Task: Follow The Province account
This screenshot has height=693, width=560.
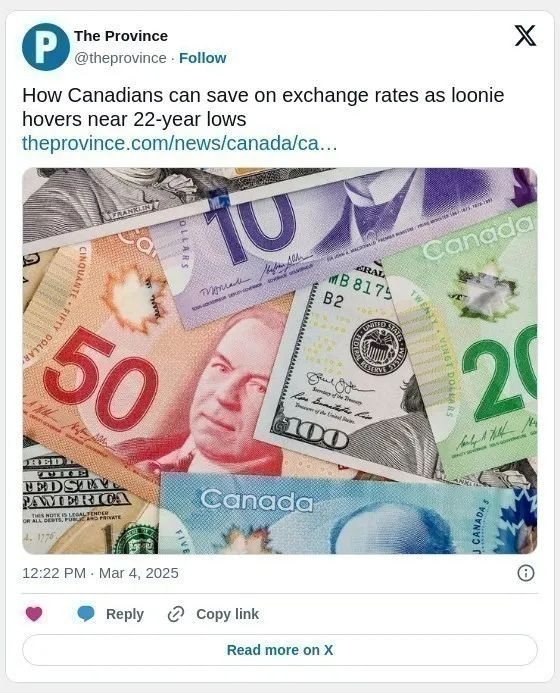Action: [x=202, y=58]
